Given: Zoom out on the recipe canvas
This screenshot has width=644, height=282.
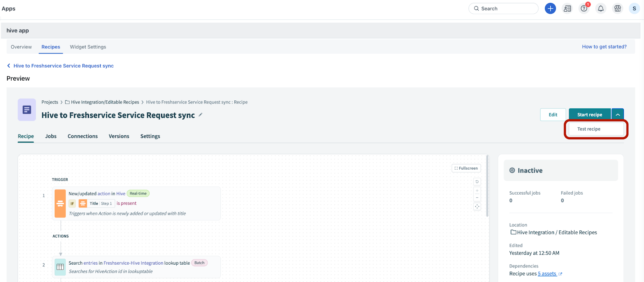Looking at the screenshot, I should (x=477, y=197).
